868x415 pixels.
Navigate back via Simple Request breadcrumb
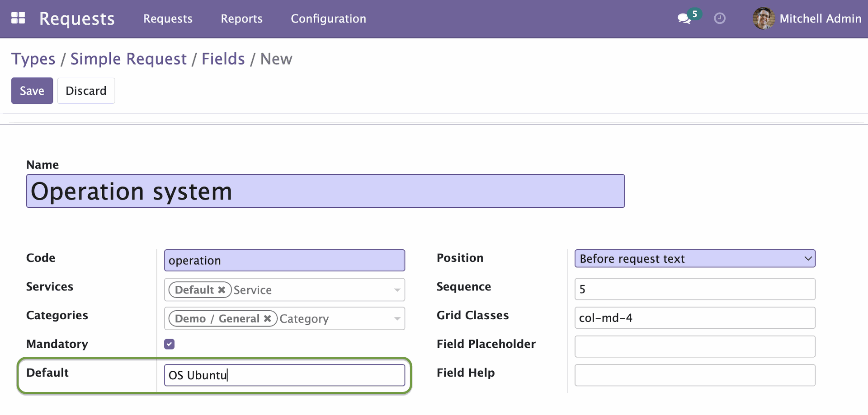click(x=128, y=59)
